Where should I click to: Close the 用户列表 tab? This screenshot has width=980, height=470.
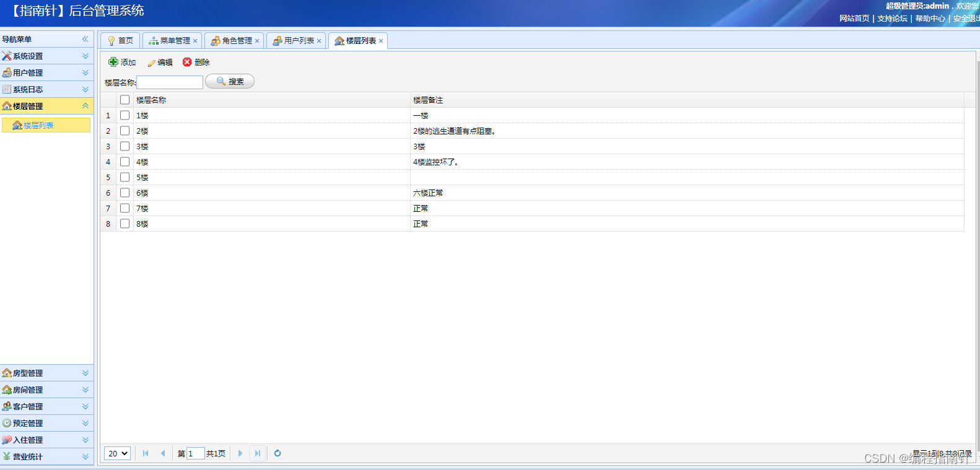pyautogui.click(x=319, y=41)
